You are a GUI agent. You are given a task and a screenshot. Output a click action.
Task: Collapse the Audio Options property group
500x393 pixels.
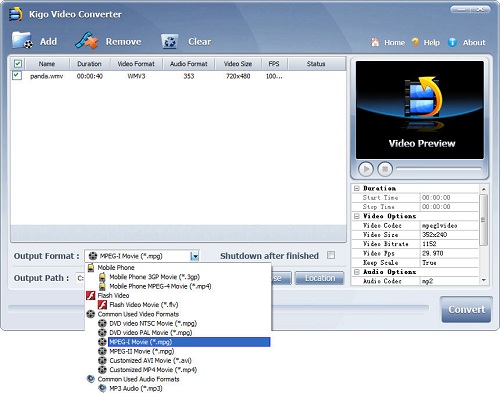click(x=357, y=272)
